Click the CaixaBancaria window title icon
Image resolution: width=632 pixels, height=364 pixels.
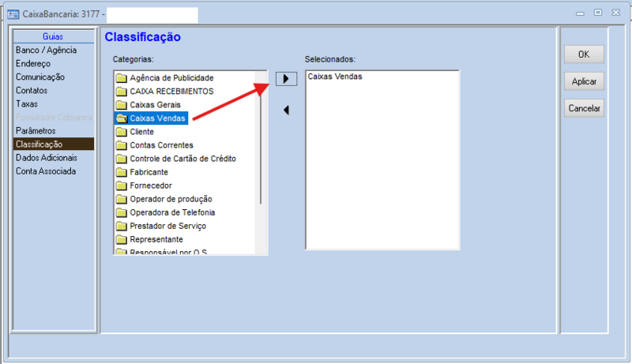pos(13,14)
